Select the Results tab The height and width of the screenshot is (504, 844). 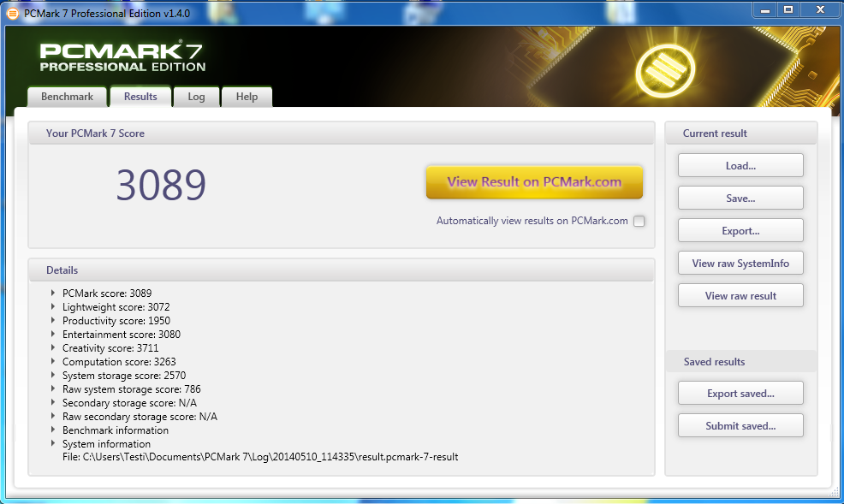point(140,97)
